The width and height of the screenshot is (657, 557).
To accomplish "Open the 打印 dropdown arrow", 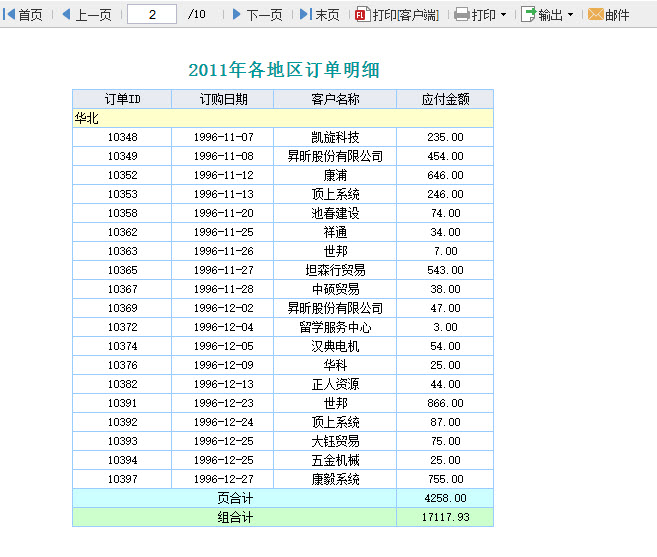I will pyautogui.click(x=503, y=15).
